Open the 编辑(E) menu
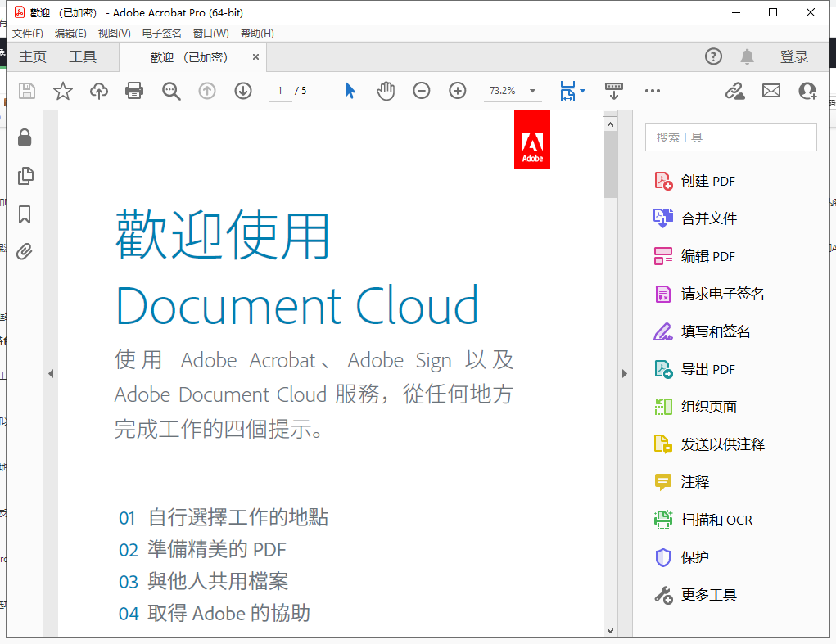Image resolution: width=836 pixels, height=644 pixels. pyautogui.click(x=70, y=34)
